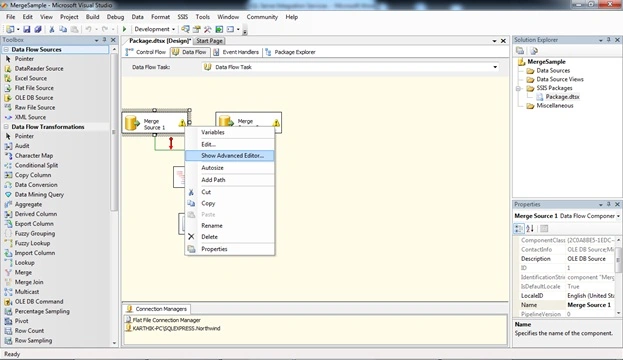623x360 pixels.
Task: Open the New Project button dropdown
Action: pos(18,29)
